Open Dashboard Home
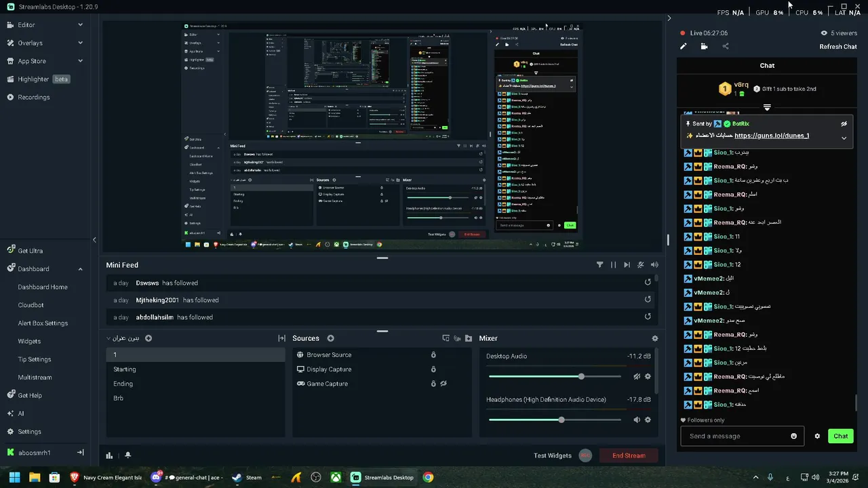868x488 pixels. (x=43, y=287)
